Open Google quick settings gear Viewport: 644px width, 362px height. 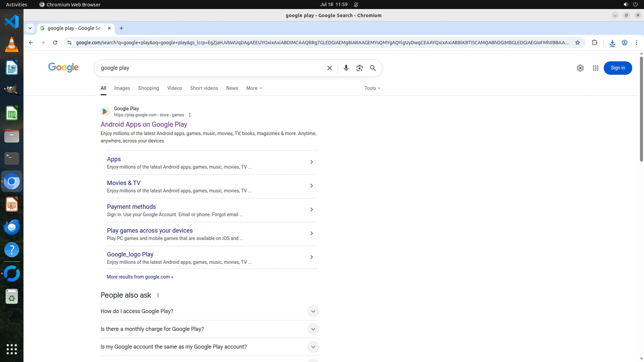pyautogui.click(x=580, y=68)
